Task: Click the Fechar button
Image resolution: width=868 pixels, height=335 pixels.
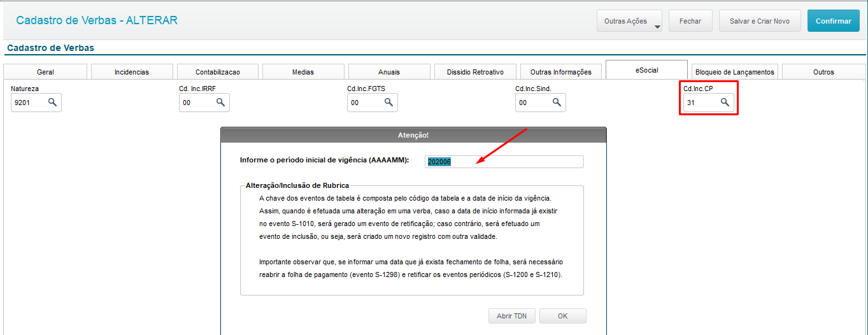Action: tap(690, 21)
